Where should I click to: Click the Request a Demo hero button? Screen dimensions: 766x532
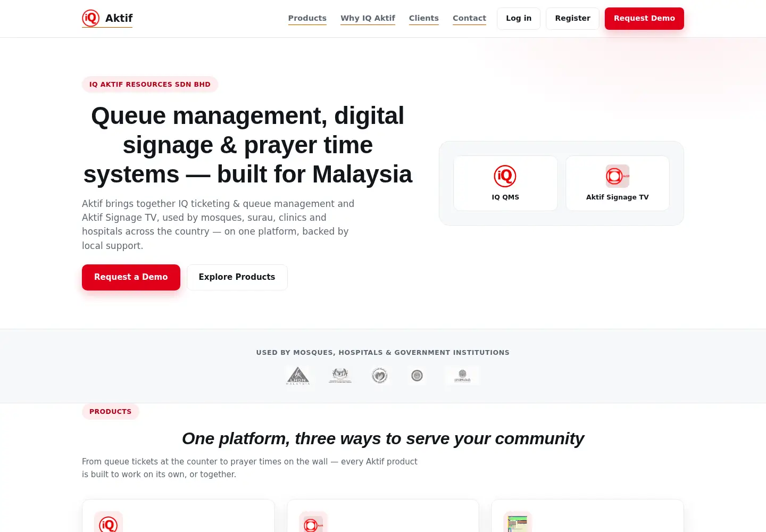(x=131, y=277)
